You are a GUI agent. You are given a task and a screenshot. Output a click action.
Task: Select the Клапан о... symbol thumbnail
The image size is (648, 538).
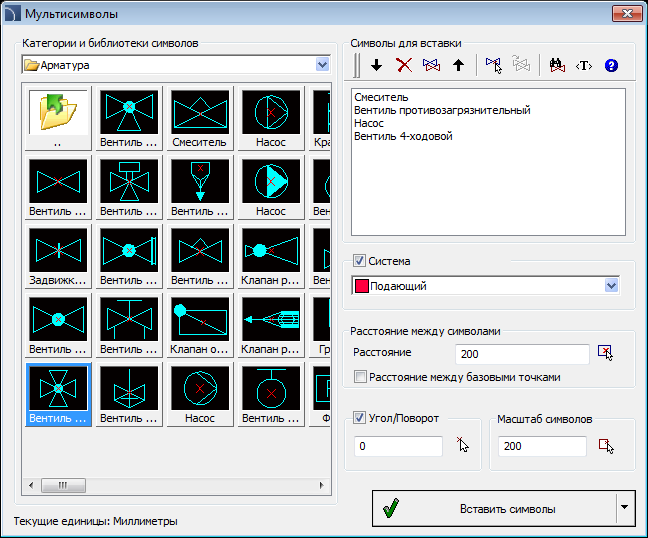[200, 325]
